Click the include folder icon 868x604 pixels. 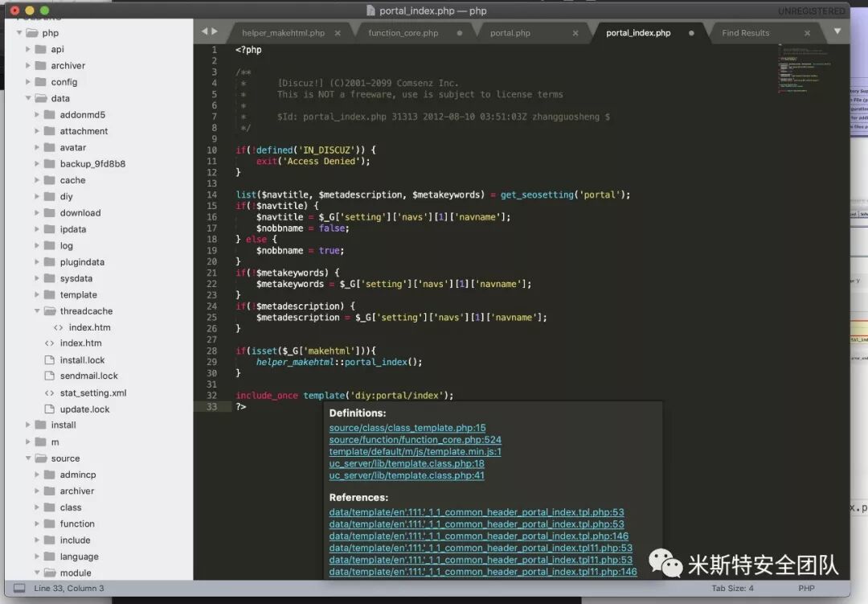(x=50, y=540)
